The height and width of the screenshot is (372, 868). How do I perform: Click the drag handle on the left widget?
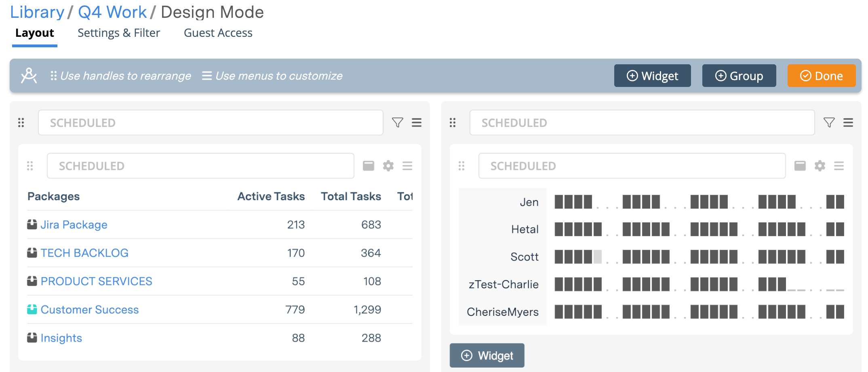(x=21, y=123)
